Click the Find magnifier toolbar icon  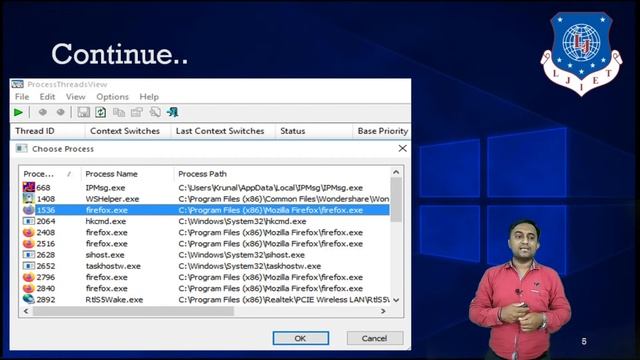[x=155, y=112]
